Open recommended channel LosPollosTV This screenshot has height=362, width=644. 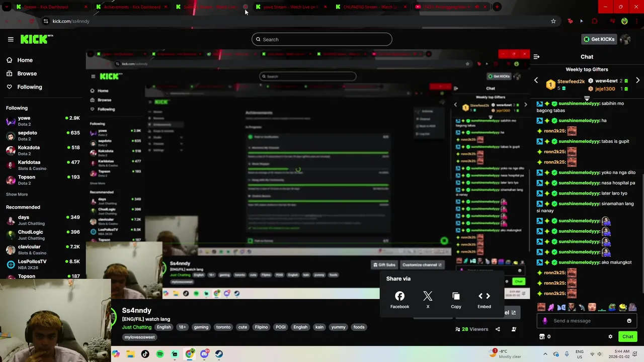tap(43, 264)
